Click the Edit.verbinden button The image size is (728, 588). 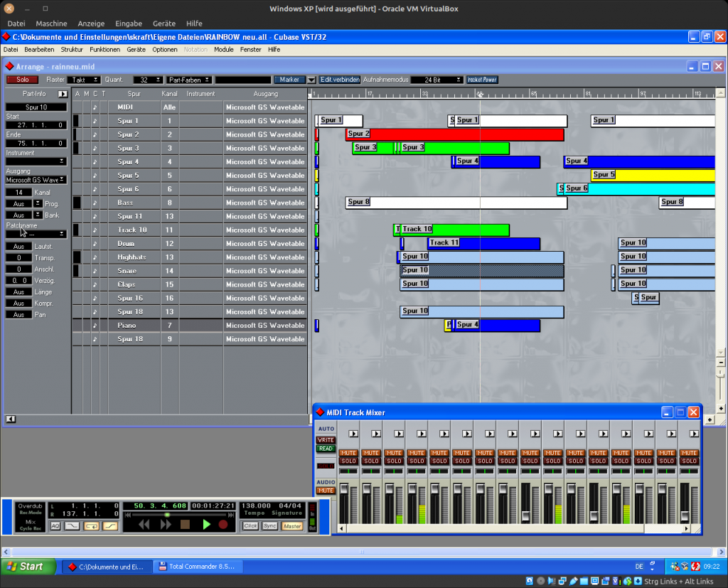point(339,80)
